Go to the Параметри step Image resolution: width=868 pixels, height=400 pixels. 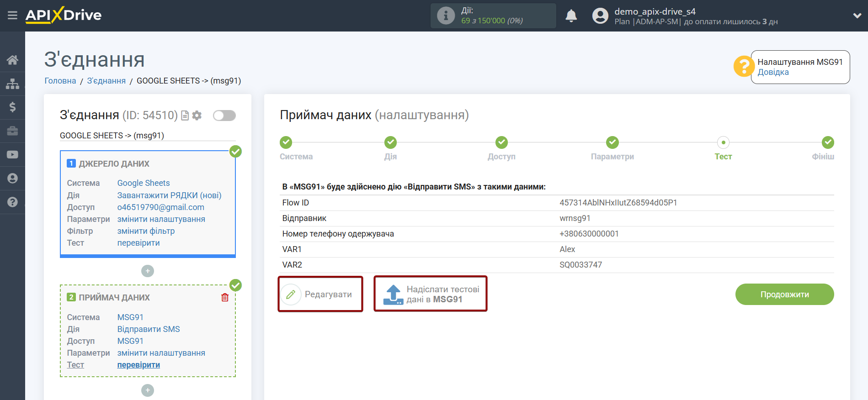click(612, 142)
